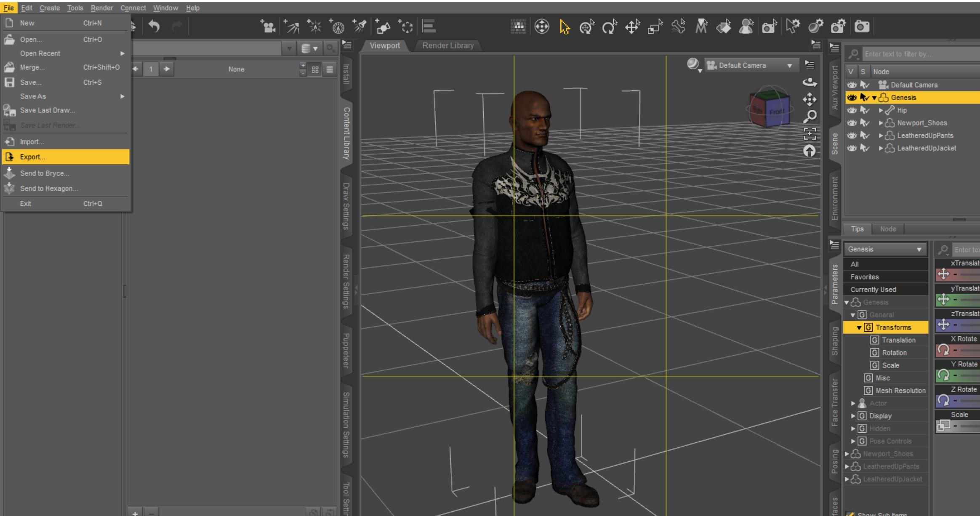
Task: Click the Frame magnifier icon in viewport
Action: pyautogui.click(x=810, y=116)
